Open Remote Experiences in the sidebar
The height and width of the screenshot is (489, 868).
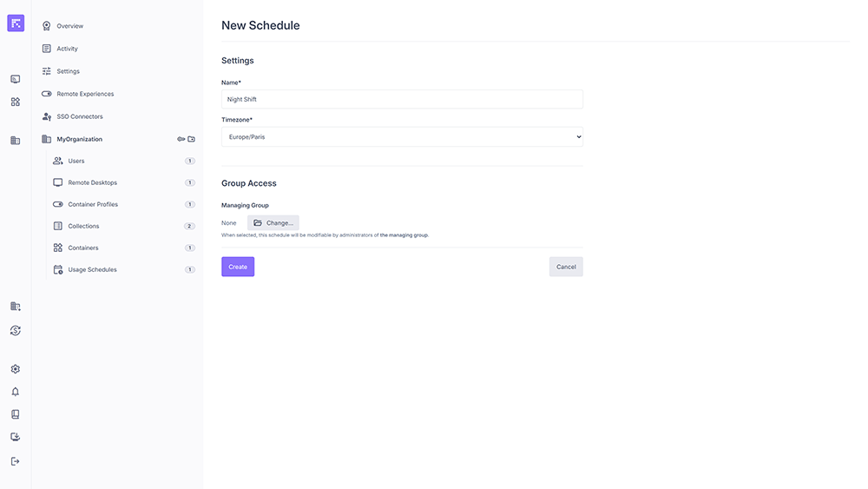click(85, 94)
